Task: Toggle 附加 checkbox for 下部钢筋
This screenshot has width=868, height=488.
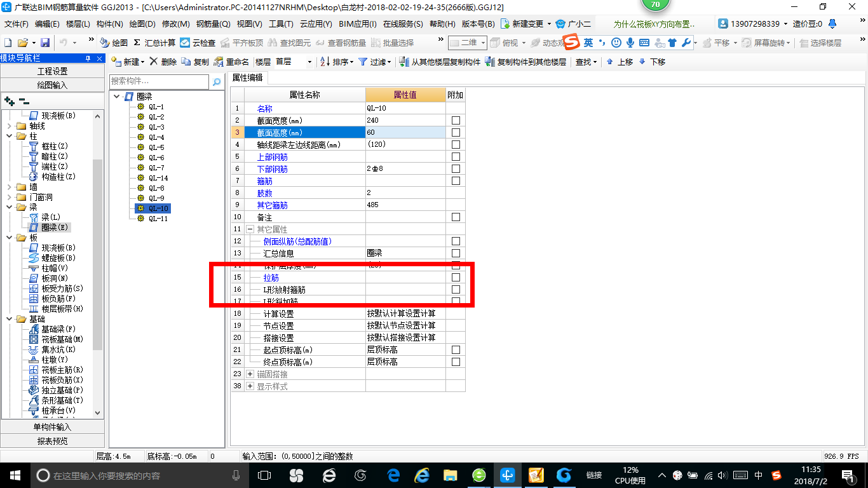Action: pos(456,169)
